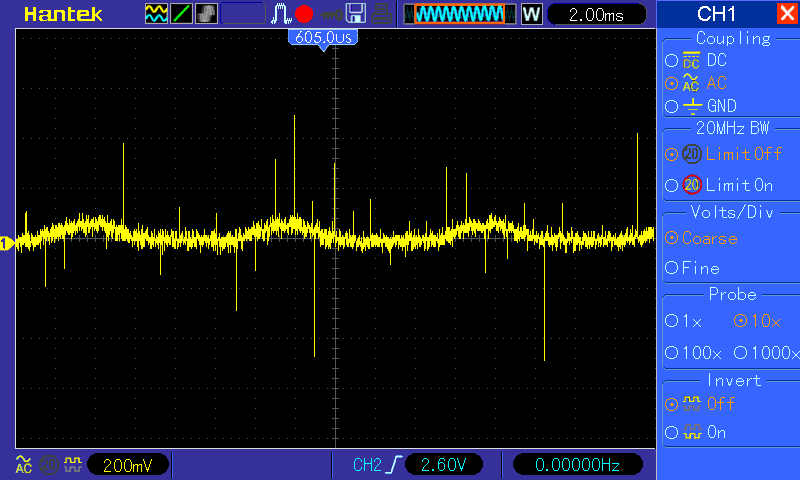Click the invert status icon at bottom

click(x=73, y=464)
